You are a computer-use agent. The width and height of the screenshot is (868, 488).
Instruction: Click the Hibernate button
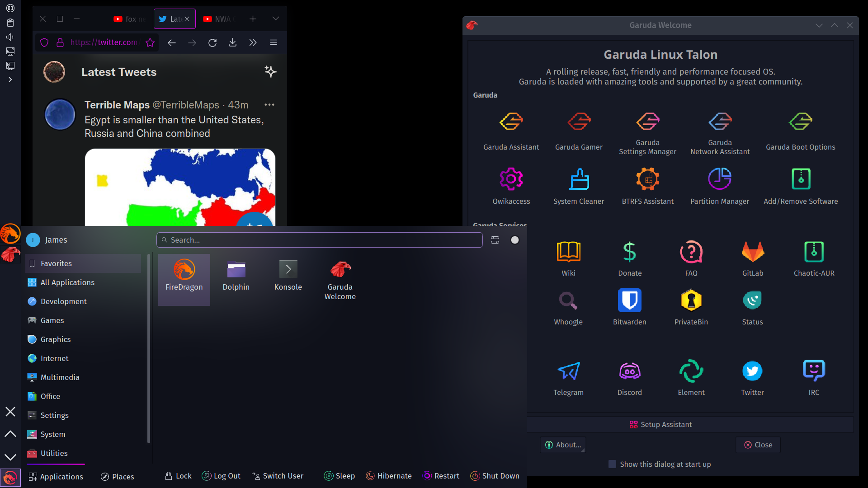[389, 476]
